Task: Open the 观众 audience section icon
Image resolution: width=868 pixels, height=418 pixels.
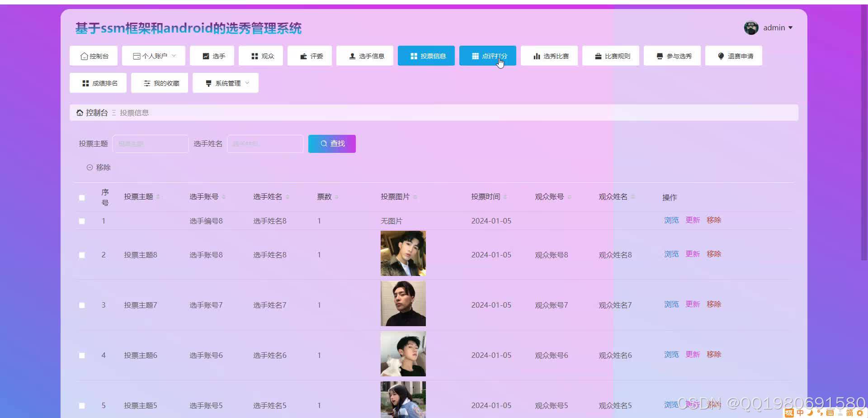Action: pos(255,56)
